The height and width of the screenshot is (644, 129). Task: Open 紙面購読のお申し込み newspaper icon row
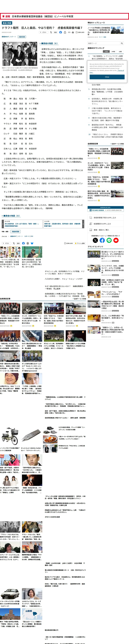(x=105, y=224)
